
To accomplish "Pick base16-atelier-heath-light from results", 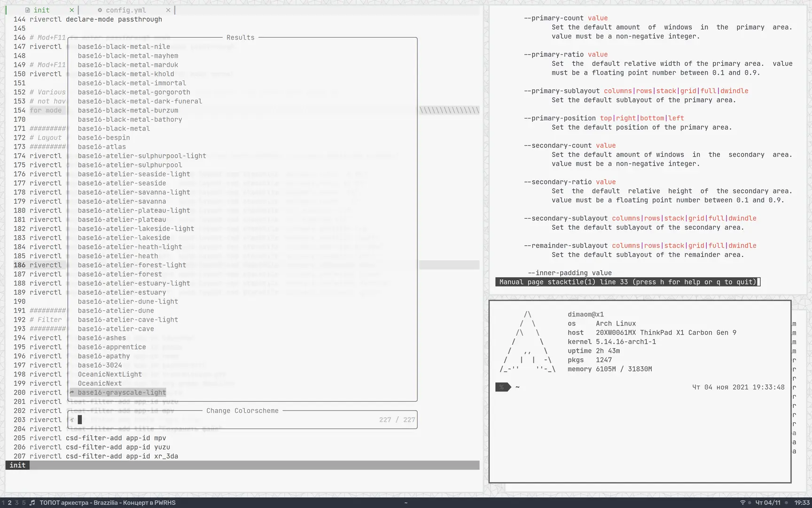I will point(130,247).
